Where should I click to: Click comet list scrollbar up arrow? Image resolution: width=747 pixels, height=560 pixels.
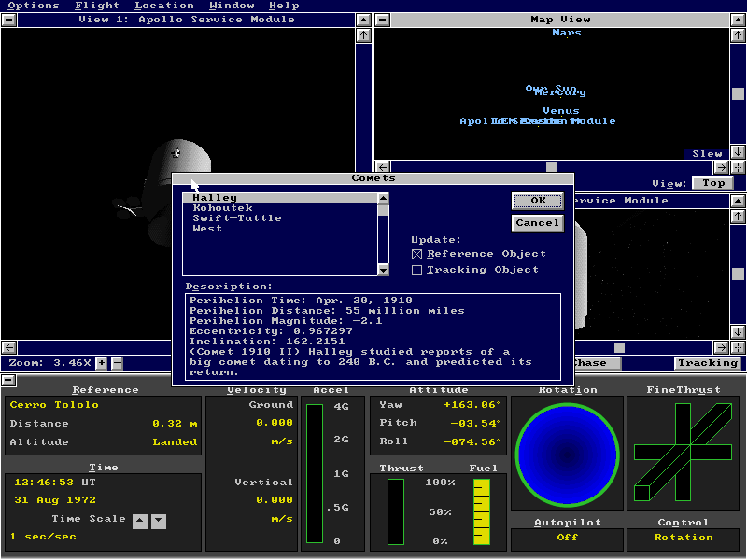(384, 198)
